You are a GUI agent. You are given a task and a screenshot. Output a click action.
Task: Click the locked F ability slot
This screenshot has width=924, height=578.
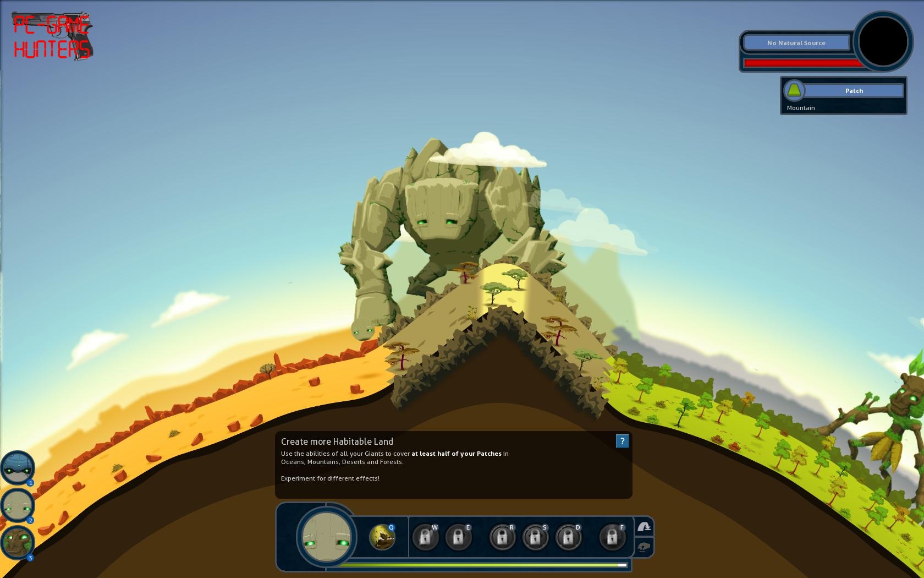coord(612,537)
